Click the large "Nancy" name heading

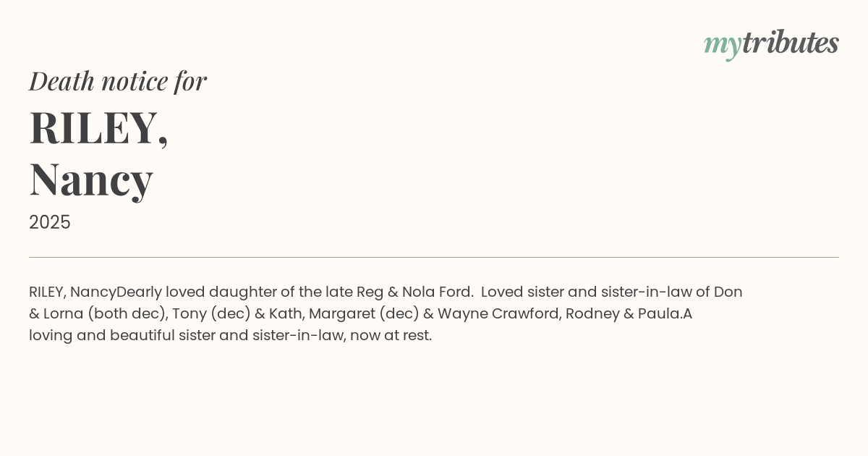(x=91, y=179)
